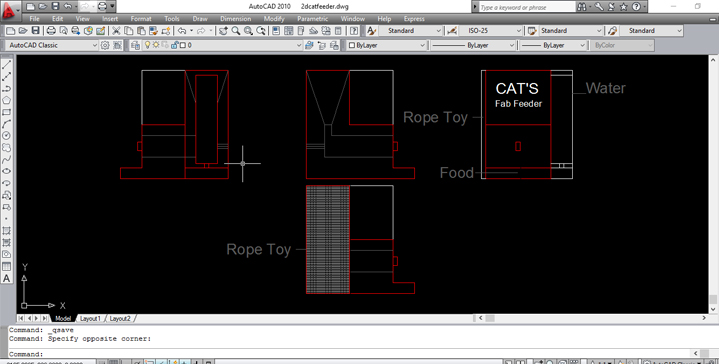Click the vertical scrollbar up arrow

pos(713,60)
